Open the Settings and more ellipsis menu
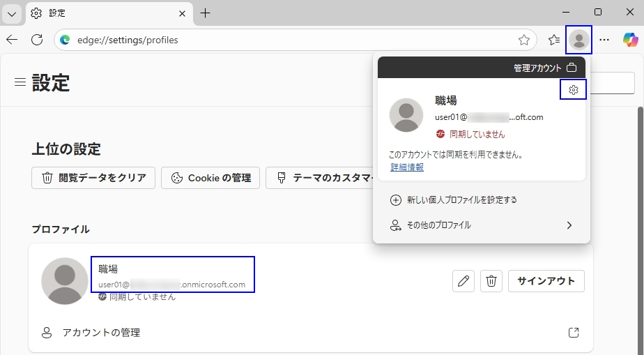Viewport: 644px width, 355px height. (x=604, y=40)
